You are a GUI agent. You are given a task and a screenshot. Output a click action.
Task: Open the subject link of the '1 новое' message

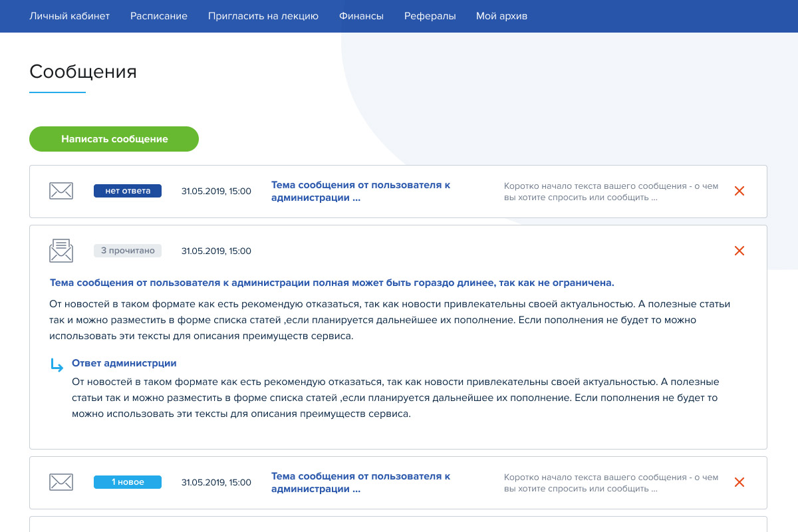(x=360, y=482)
